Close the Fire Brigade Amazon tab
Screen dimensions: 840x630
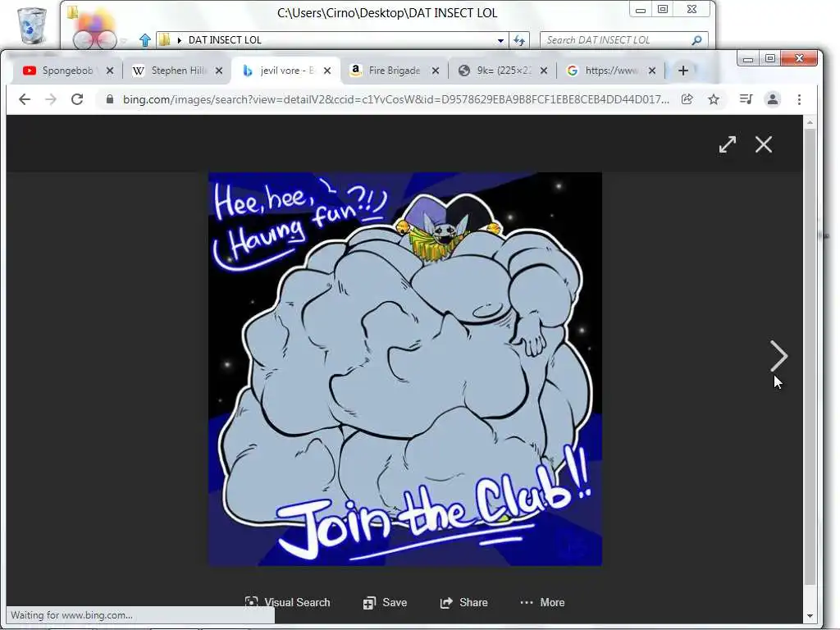pyautogui.click(x=436, y=71)
